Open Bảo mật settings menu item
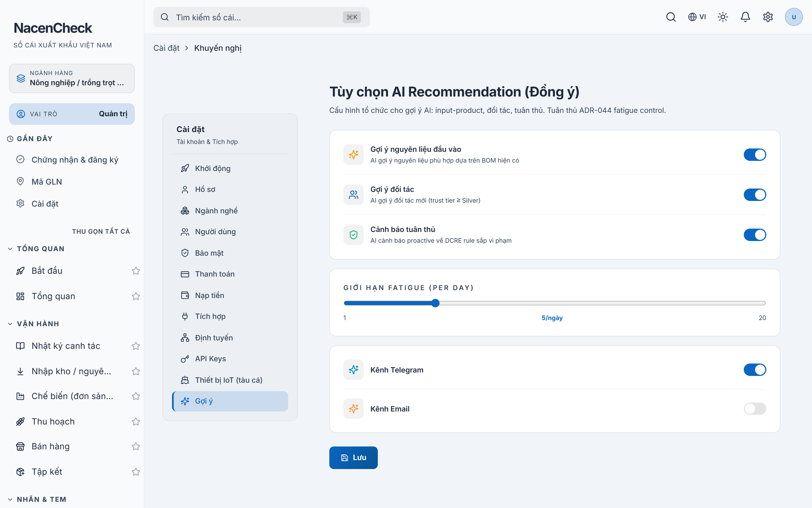The width and height of the screenshot is (812, 508). pyautogui.click(x=230, y=253)
